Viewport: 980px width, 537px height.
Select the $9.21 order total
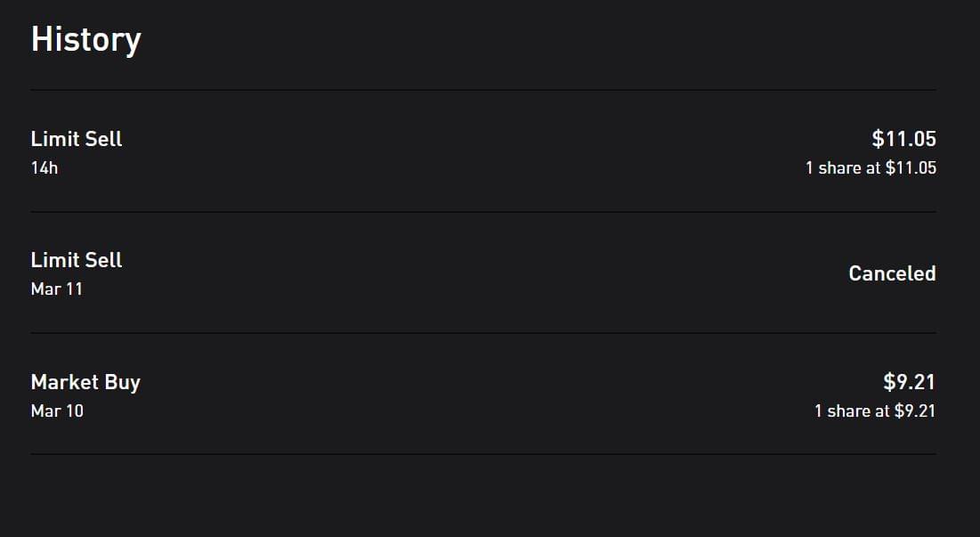click(x=909, y=382)
